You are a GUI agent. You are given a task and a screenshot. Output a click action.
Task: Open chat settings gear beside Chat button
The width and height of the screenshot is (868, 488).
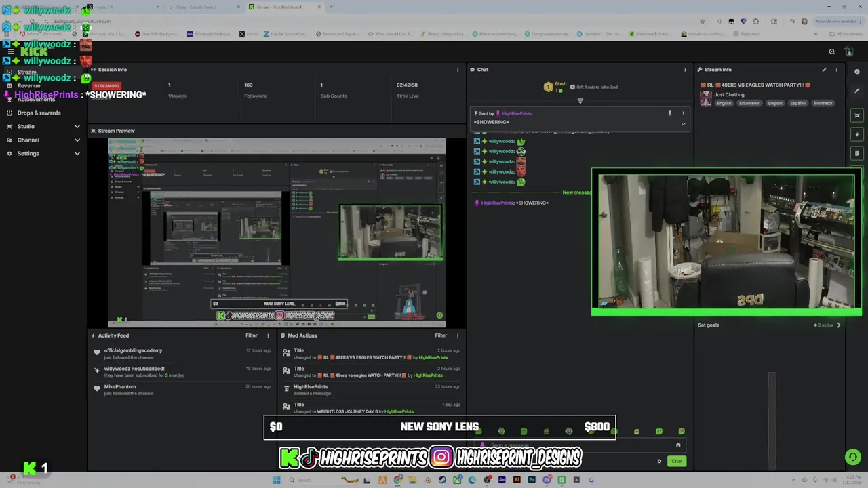pos(659,462)
